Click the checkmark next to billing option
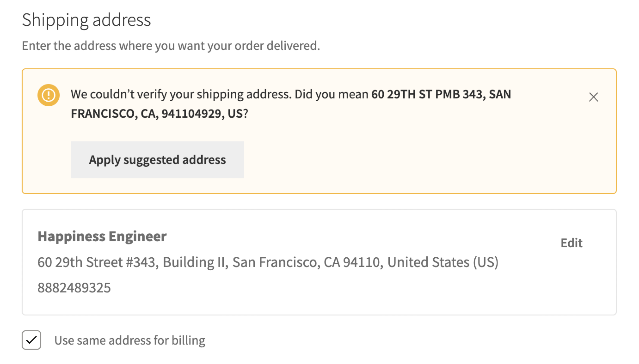Image resolution: width=639 pixels, height=364 pixels. [x=31, y=340]
